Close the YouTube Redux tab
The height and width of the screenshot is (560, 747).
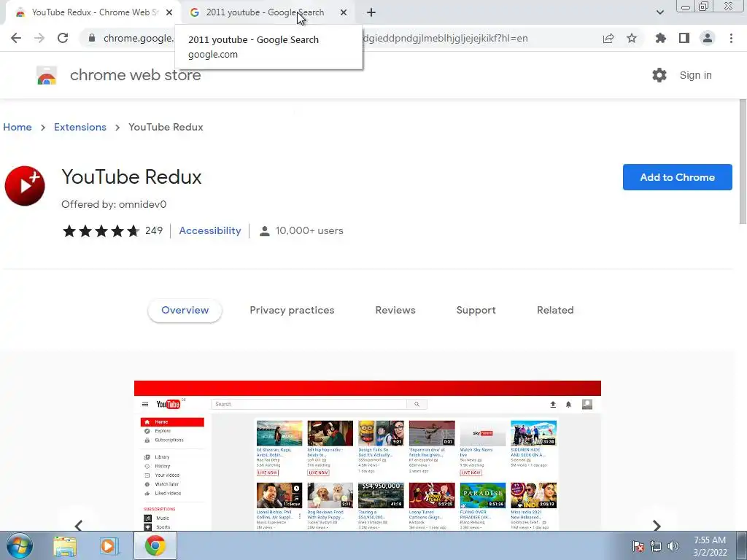click(169, 12)
